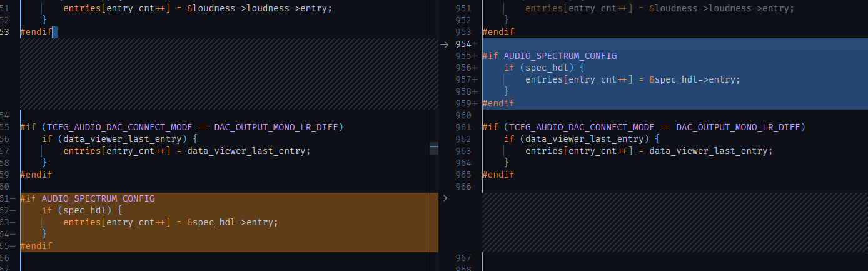The height and width of the screenshot is (271, 868).
Task: Click line number 953 in the right pane
Action: [463, 32]
